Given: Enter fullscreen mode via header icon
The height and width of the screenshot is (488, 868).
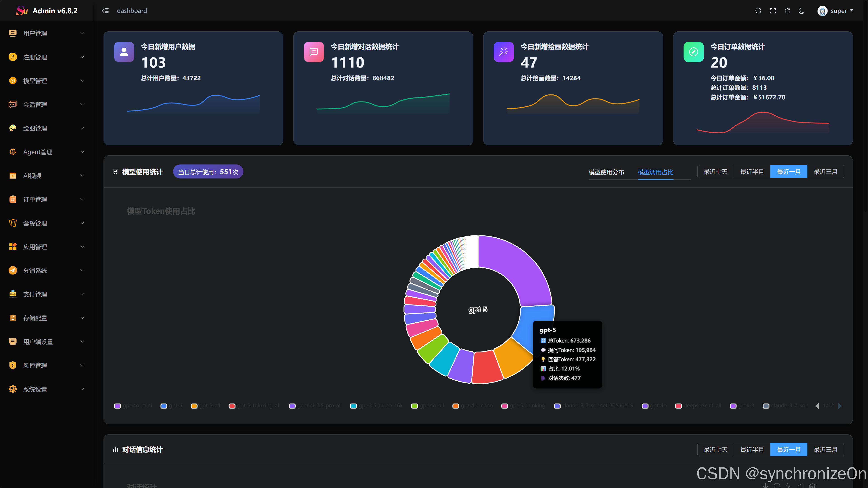Looking at the screenshot, I should point(773,11).
